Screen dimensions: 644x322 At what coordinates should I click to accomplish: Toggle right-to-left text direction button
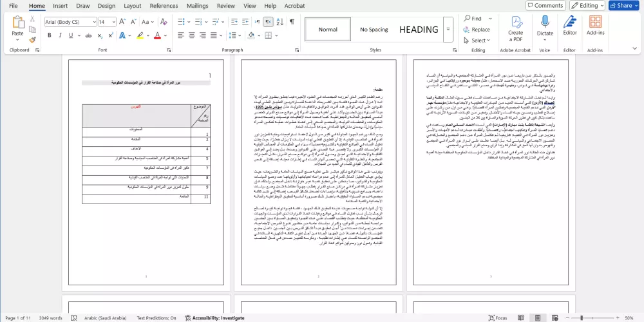coord(268,22)
